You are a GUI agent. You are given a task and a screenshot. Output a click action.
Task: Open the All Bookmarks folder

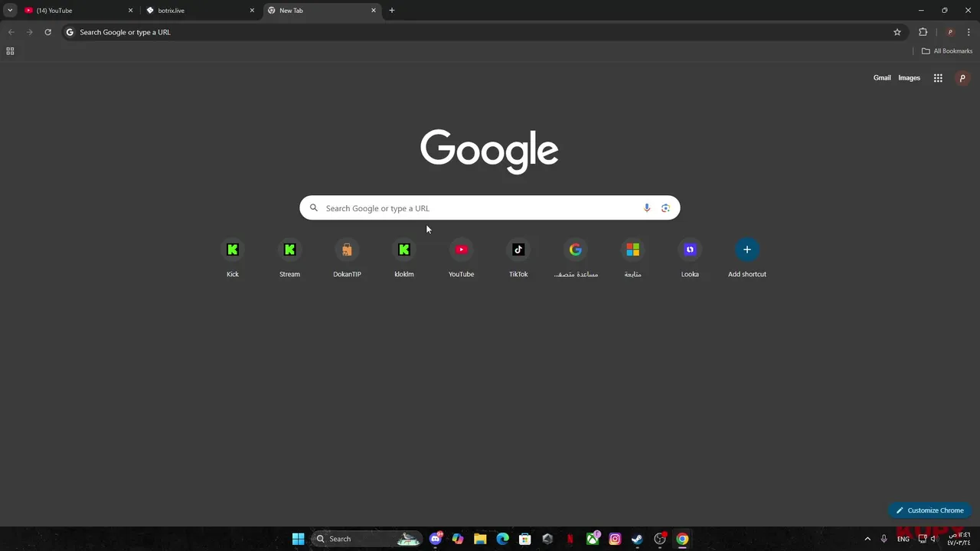click(947, 51)
